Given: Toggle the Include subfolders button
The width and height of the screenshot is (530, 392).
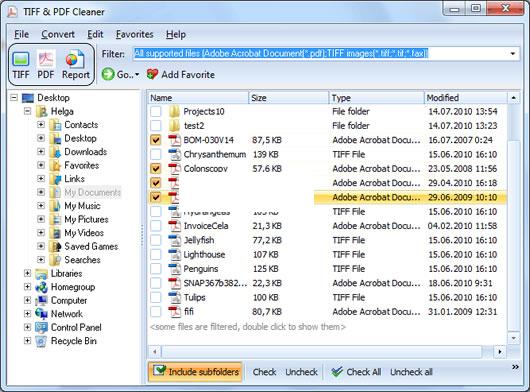Looking at the screenshot, I should point(195,372).
